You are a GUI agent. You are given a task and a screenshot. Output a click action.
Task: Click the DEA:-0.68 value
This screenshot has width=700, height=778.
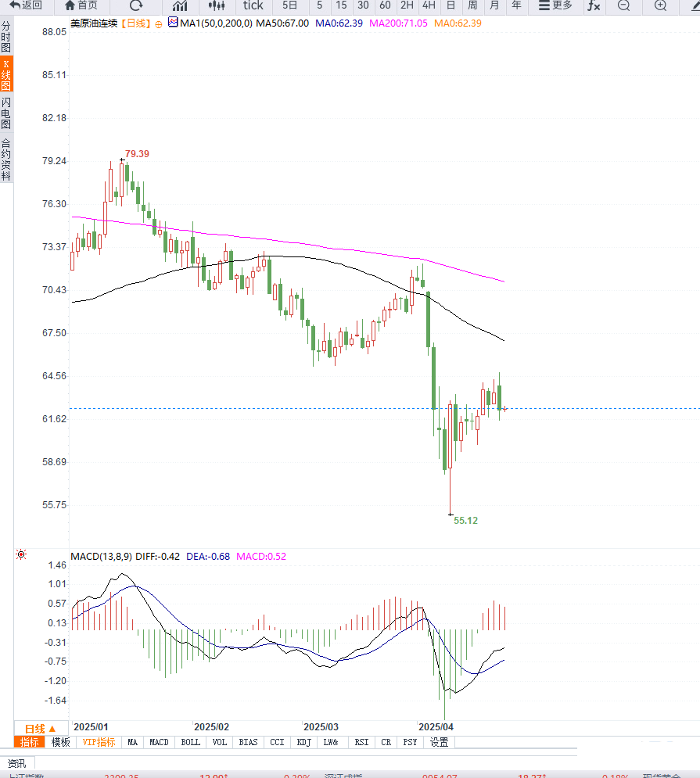(208, 557)
